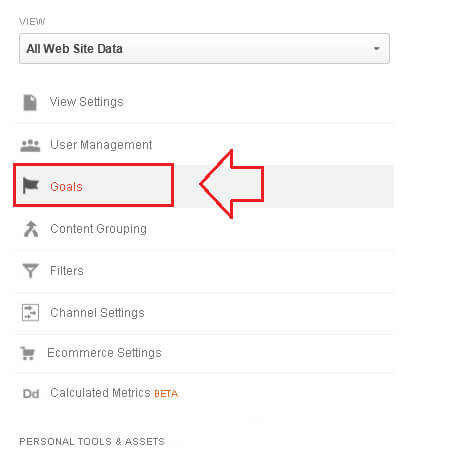Click the Ecommerce Settings cart icon

coord(28,353)
